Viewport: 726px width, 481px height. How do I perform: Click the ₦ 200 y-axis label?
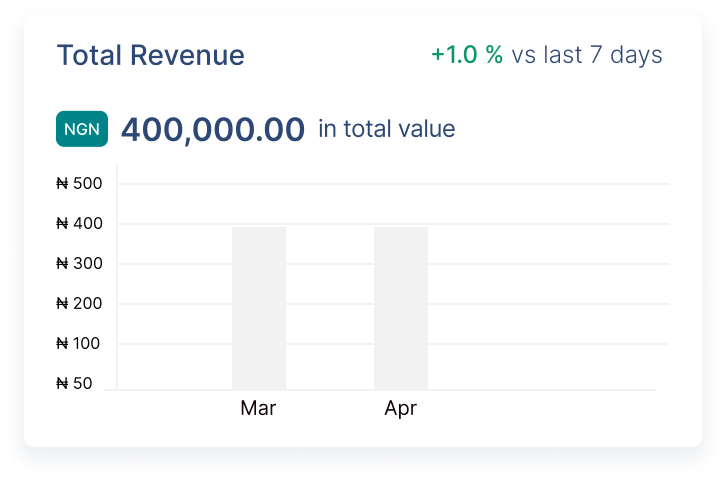pyautogui.click(x=80, y=304)
